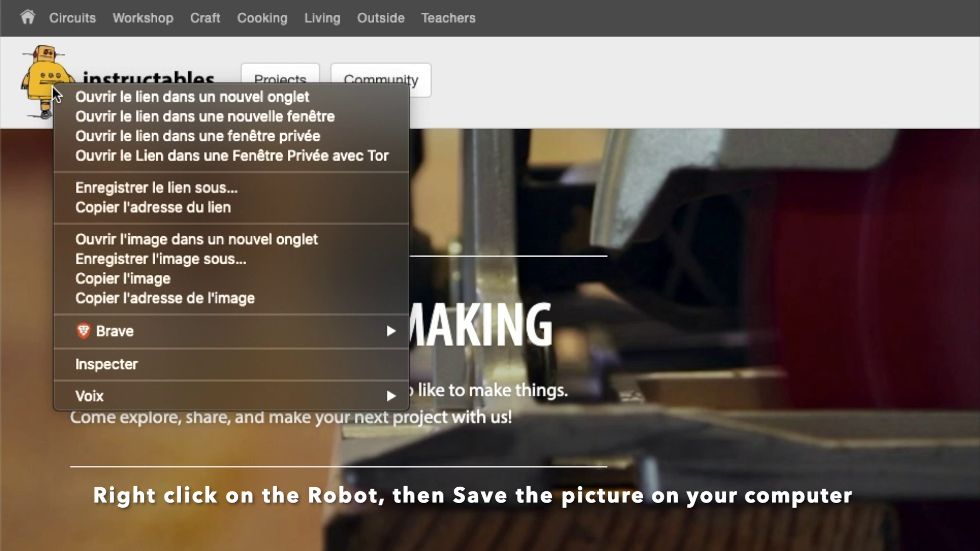Viewport: 980px width, 551px height.
Task: Open link in fenêtre privée option
Action: [198, 136]
